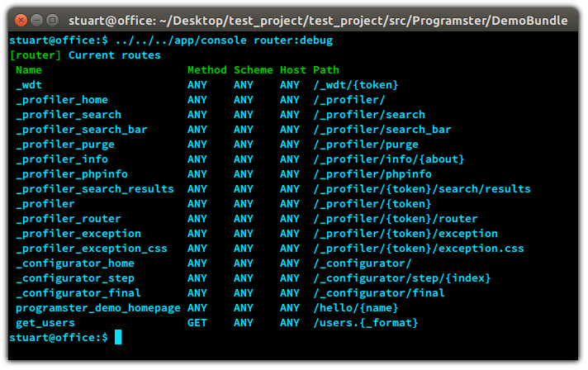Minimize the terminal window
The image size is (588, 370).
point(36,21)
